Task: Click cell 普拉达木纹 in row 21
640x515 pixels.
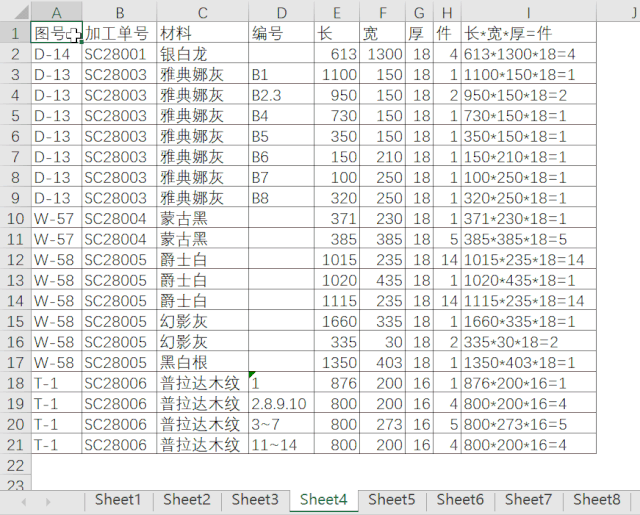Action: click(x=202, y=445)
